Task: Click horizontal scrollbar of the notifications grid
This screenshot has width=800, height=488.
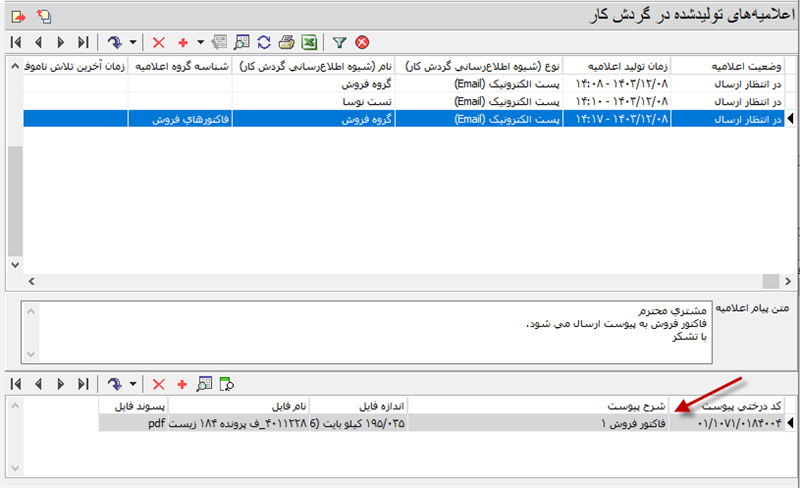Action: (400, 281)
